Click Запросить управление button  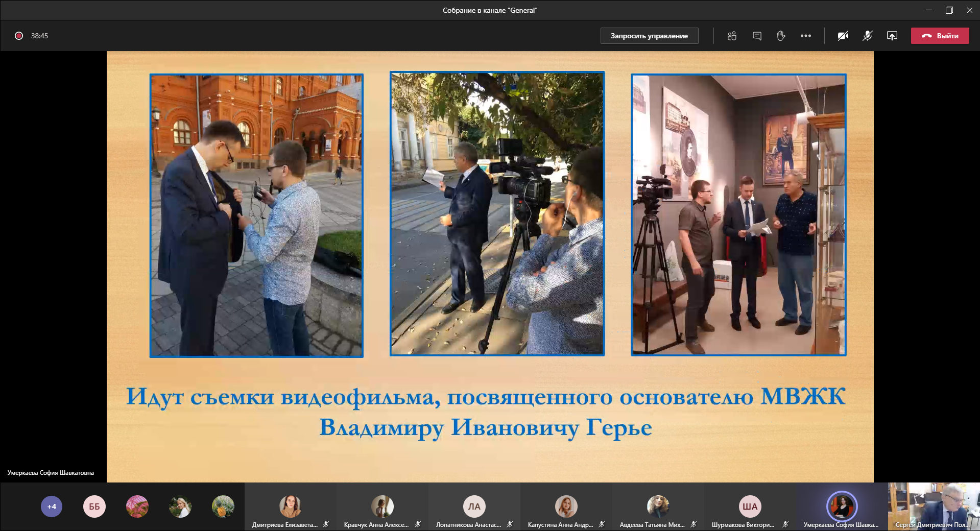pyautogui.click(x=649, y=36)
